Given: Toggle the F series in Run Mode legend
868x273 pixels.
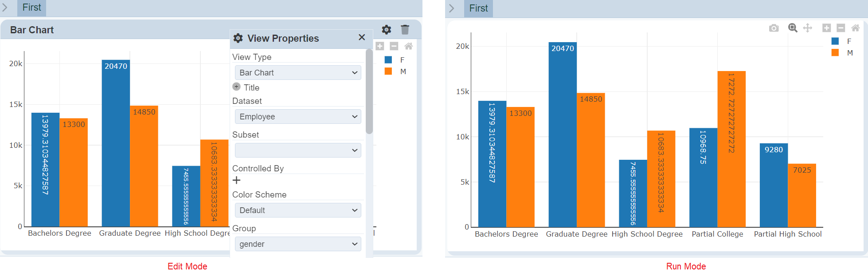Looking at the screenshot, I should coord(849,41).
